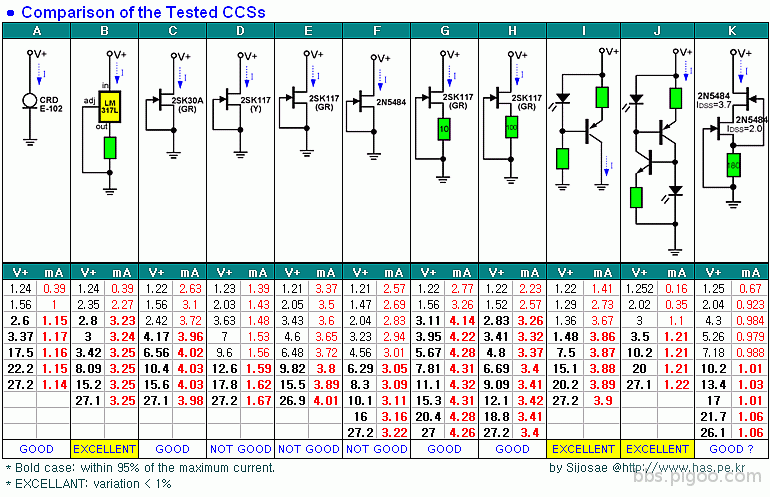Click the voltage value 8.09

[x=88, y=369]
